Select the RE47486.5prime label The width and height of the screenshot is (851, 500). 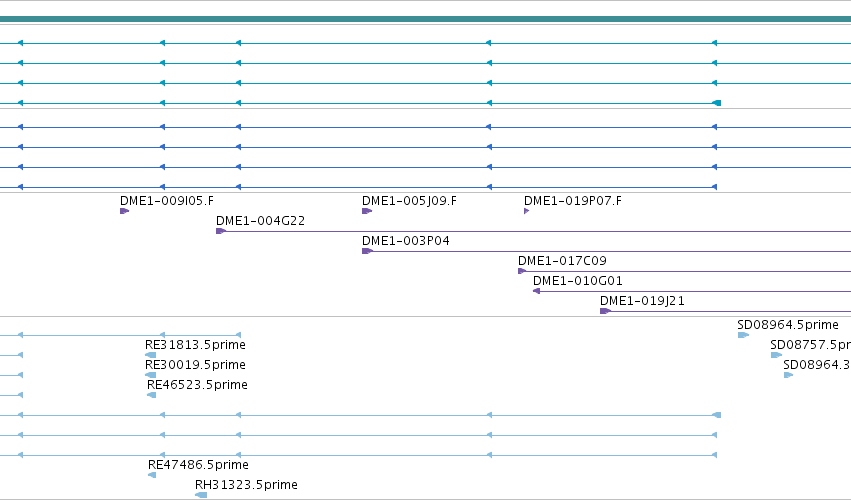coord(198,465)
